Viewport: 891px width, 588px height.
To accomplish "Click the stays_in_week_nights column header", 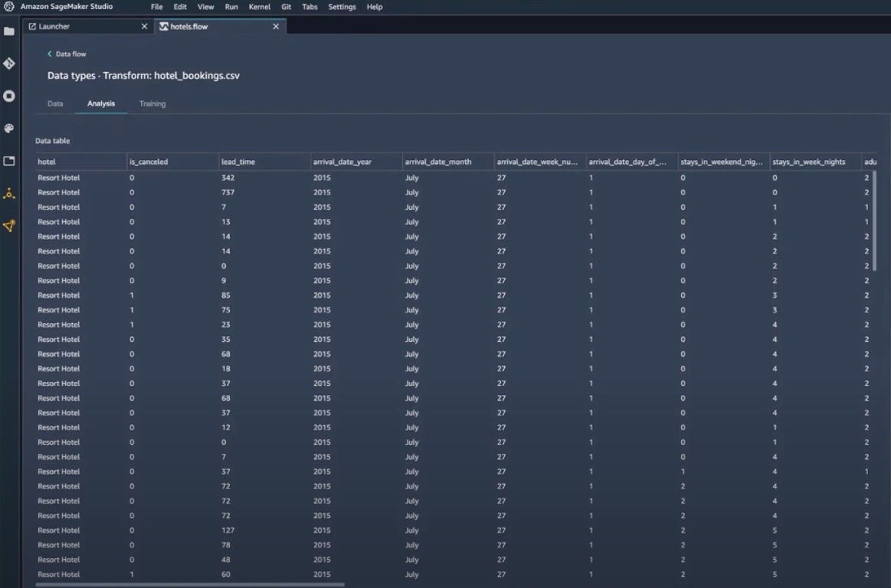I will (x=816, y=162).
